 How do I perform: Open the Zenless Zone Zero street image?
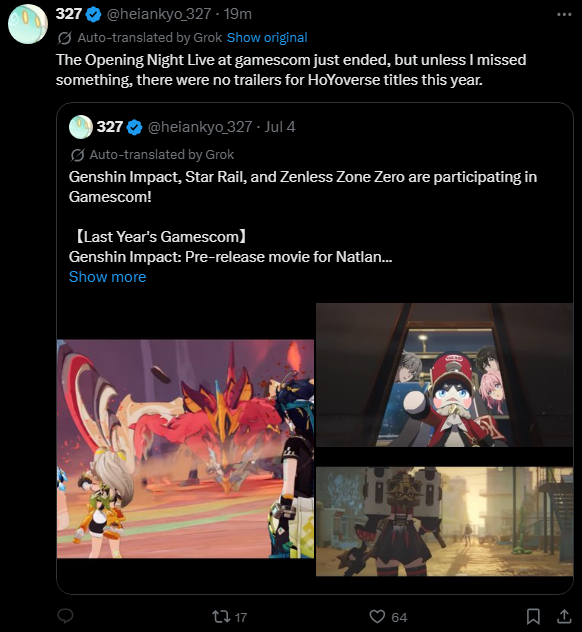(x=444, y=522)
